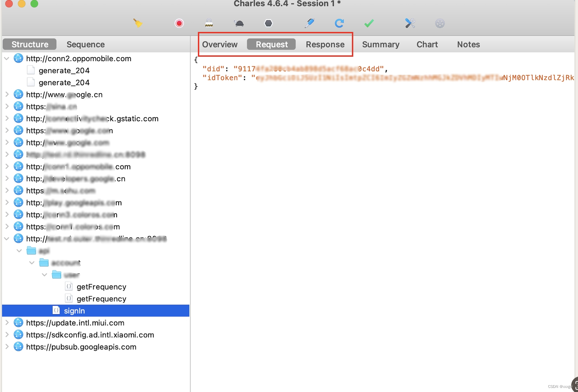Screen dimensions: 578x392
Task: Open the first getFrequency request
Action: coord(102,286)
